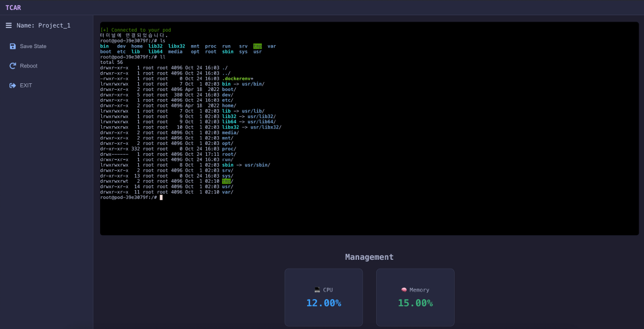Click the CPU card label text
The height and width of the screenshot is (329, 644).
click(328, 290)
